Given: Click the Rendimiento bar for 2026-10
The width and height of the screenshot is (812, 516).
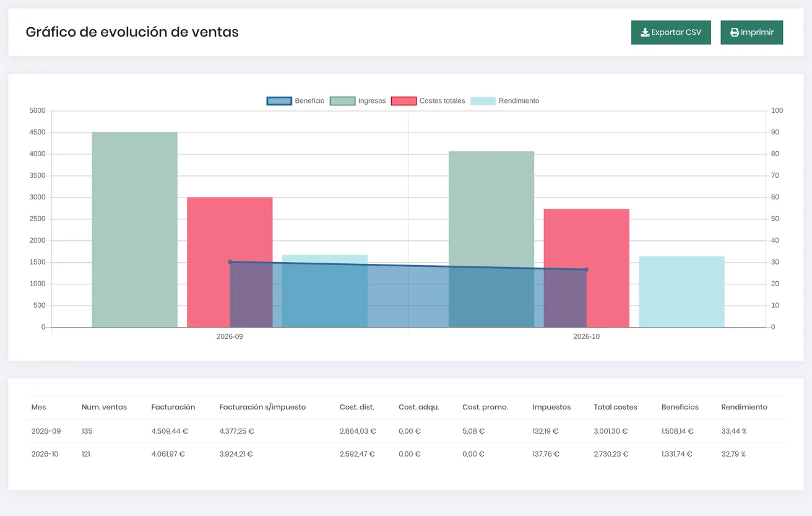Looking at the screenshot, I should pyautogui.click(x=681, y=292).
